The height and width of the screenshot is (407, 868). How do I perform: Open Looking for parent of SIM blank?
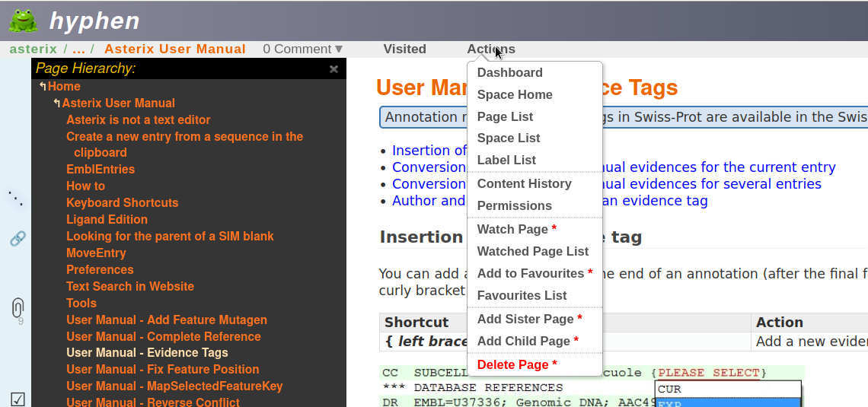[170, 236]
